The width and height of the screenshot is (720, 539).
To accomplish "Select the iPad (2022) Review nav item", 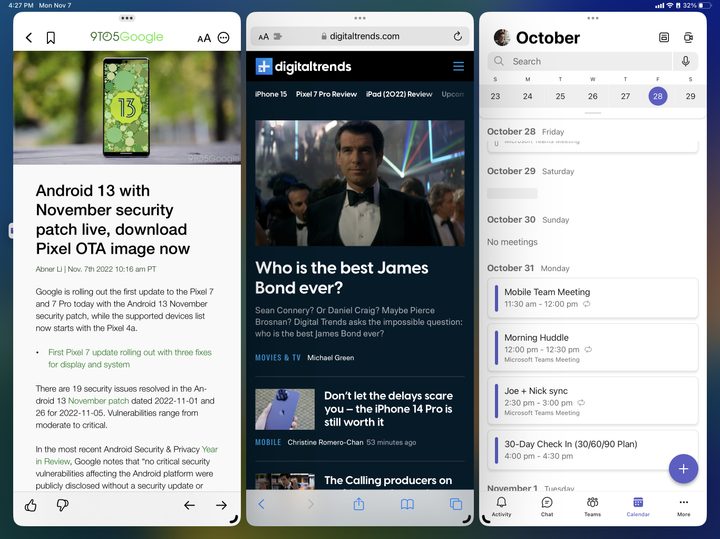I will [399, 94].
